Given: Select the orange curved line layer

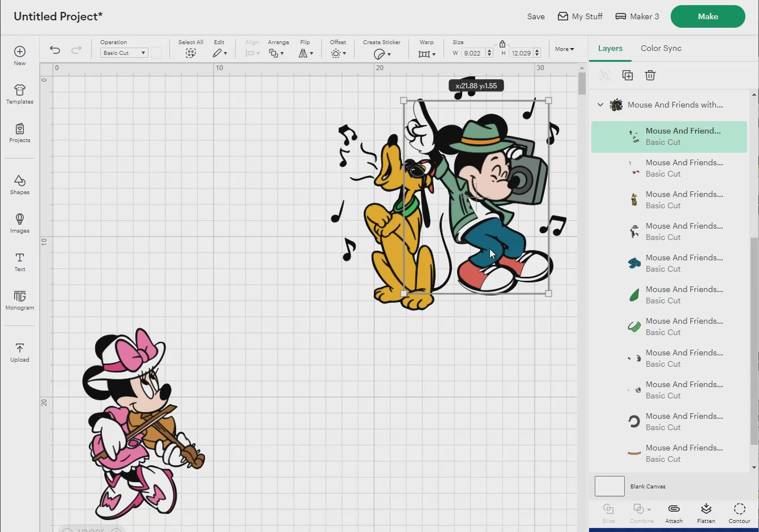Looking at the screenshot, I should [x=669, y=453].
